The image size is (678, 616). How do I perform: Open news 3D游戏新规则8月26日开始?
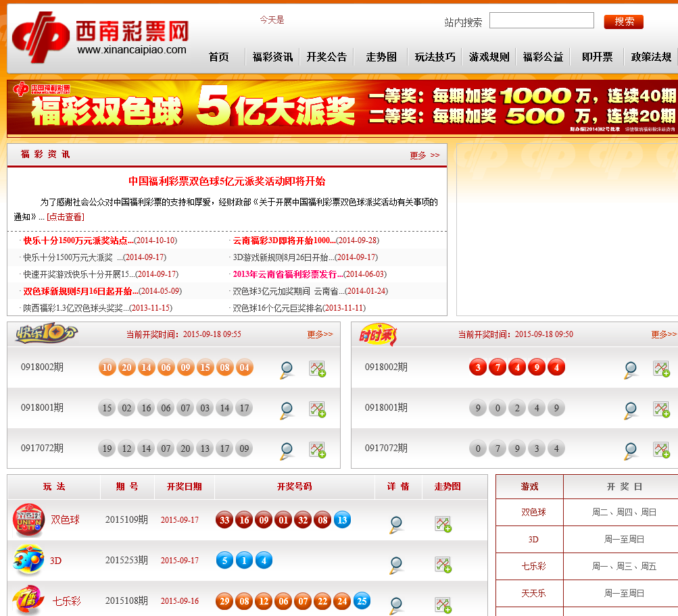[x=283, y=257]
